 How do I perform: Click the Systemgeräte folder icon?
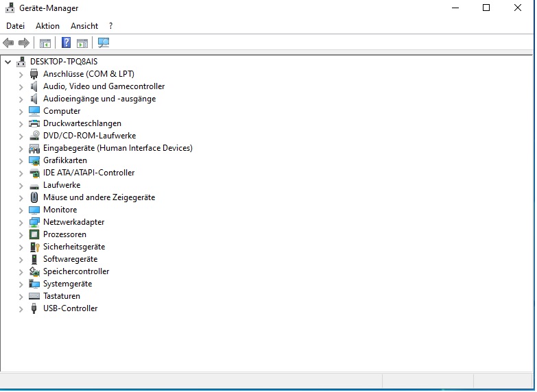coord(34,284)
